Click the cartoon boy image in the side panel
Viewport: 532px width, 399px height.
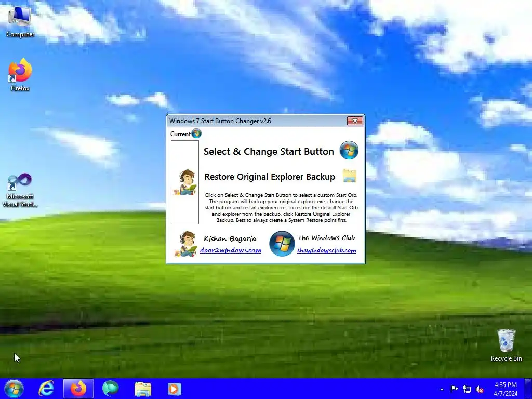[185, 182]
